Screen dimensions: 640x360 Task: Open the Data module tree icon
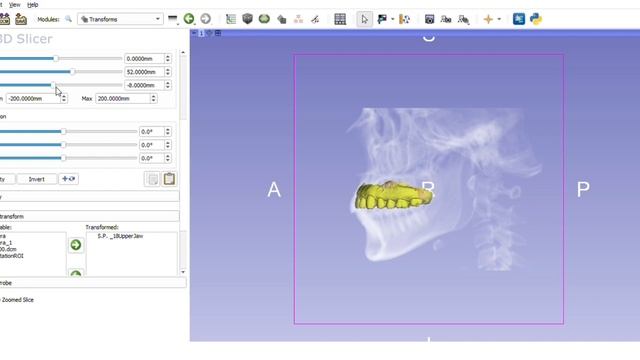231,19
